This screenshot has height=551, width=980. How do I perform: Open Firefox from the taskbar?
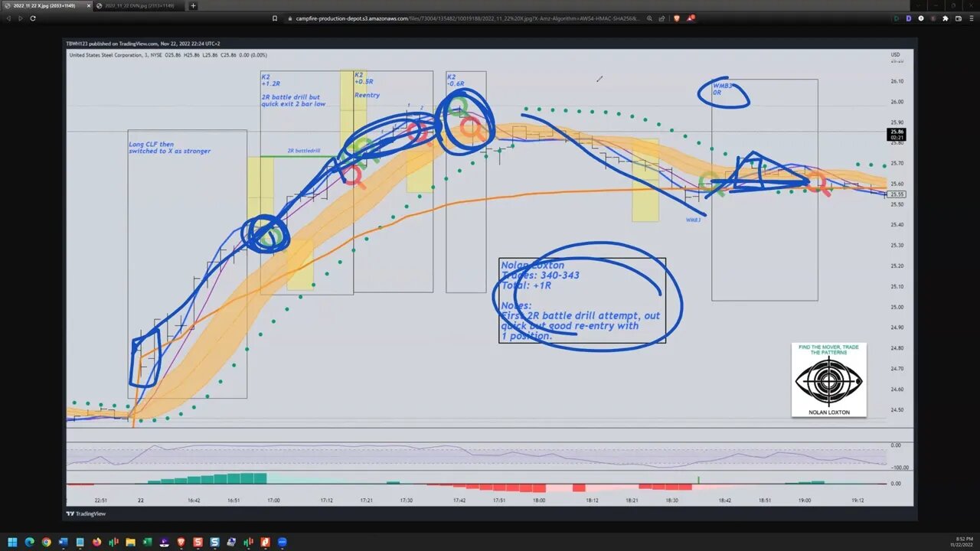[x=96, y=542]
